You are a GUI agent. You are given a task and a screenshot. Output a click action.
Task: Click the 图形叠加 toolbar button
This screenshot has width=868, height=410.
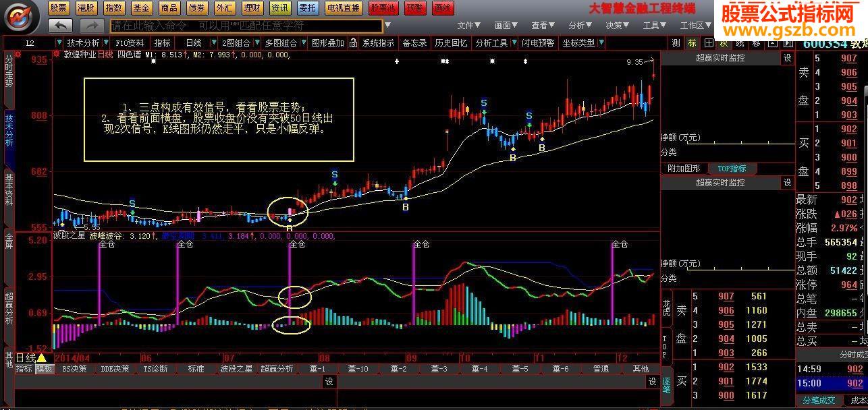click(328, 42)
